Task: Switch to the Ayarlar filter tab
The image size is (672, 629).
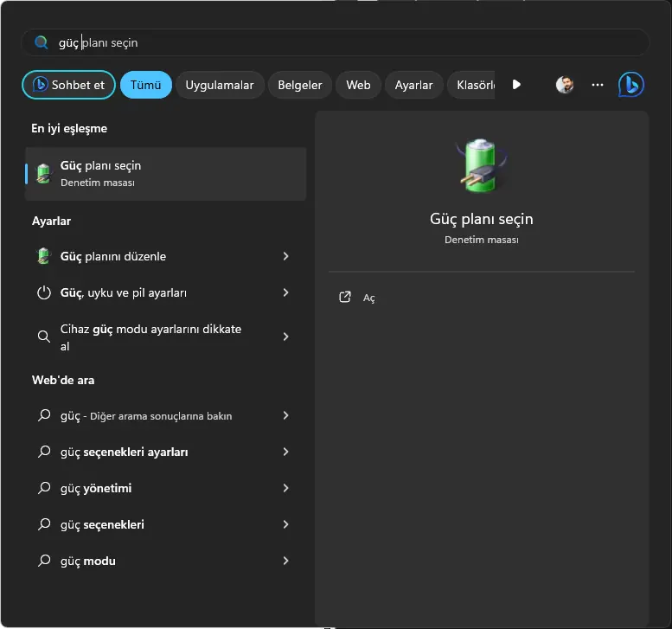Action: [413, 85]
